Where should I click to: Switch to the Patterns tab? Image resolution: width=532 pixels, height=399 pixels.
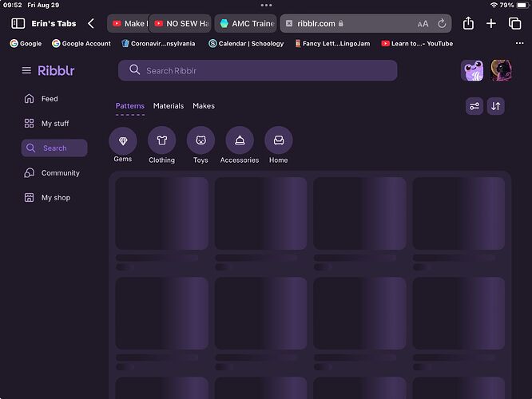point(130,106)
